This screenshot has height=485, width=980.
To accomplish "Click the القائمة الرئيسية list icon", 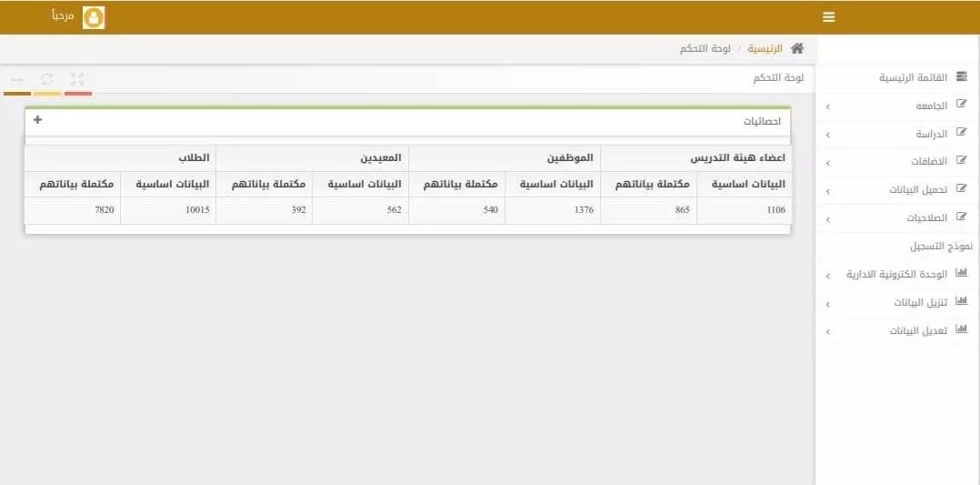I will pyautogui.click(x=961, y=77).
